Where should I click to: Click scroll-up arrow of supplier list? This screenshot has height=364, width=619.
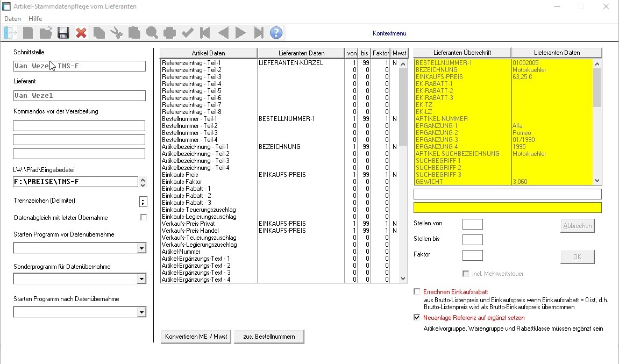(597, 63)
